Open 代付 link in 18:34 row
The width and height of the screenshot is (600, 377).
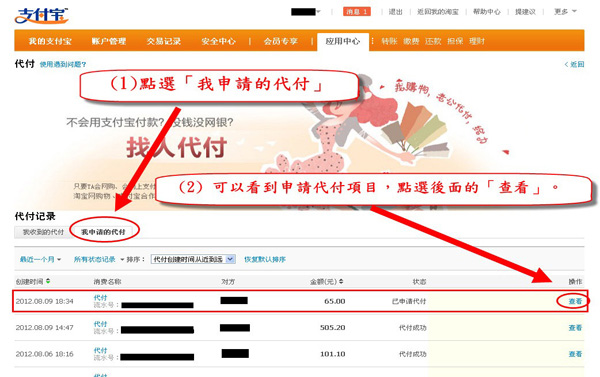click(x=100, y=297)
